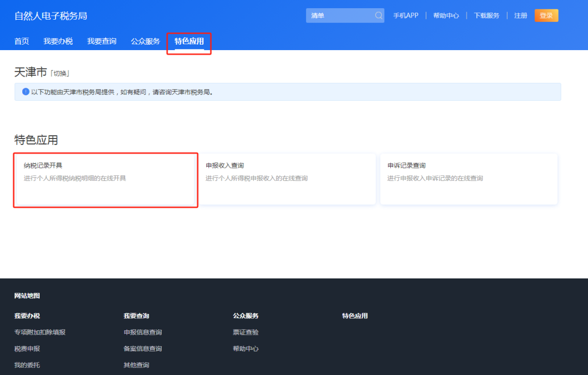Click the 自然人电子税务局 site title

(51, 16)
